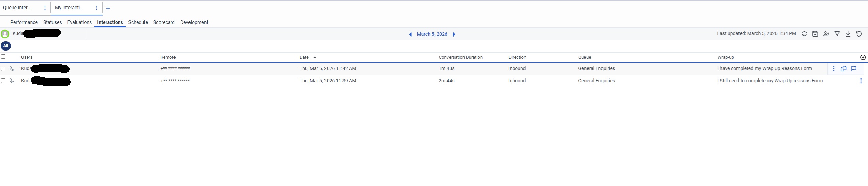Click the reset view counterclockwise arrow

[859, 34]
